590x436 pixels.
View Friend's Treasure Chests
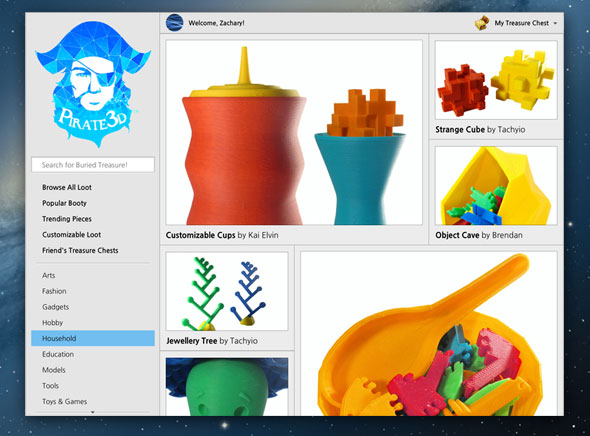coord(80,251)
